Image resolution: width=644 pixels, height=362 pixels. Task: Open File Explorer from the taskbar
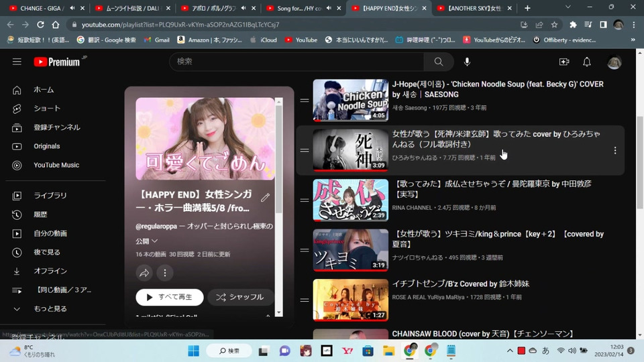(388, 351)
